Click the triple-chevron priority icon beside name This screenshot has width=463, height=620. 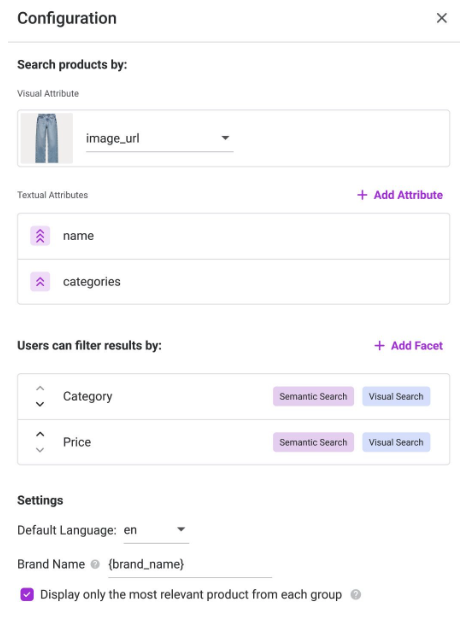pos(40,236)
